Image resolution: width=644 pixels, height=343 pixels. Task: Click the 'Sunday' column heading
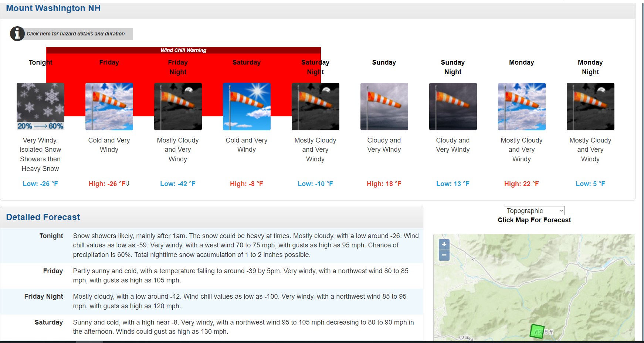[384, 62]
